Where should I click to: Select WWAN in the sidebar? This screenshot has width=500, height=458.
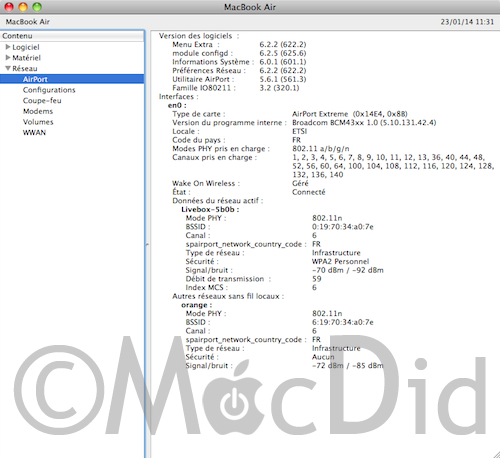point(34,132)
